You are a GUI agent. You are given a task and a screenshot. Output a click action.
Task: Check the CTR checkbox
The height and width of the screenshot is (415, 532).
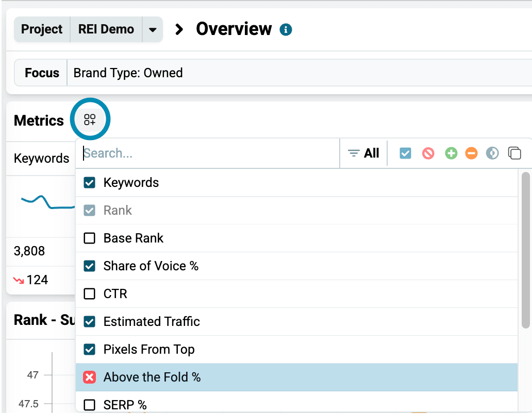[x=90, y=293]
